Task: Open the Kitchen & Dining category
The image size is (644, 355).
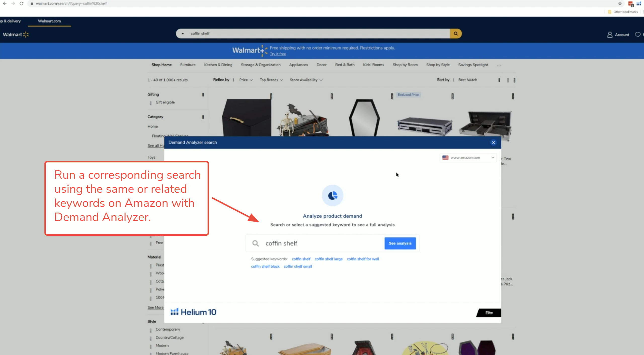Action: click(x=218, y=65)
